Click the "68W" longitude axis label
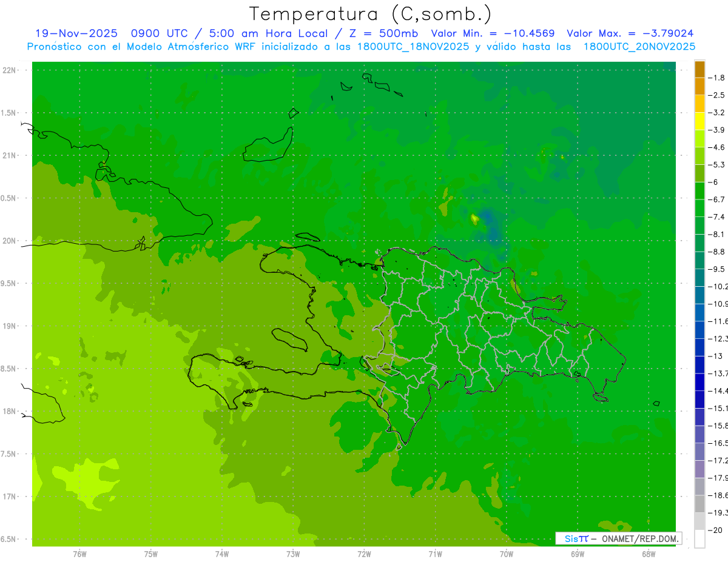 (x=648, y=554)
